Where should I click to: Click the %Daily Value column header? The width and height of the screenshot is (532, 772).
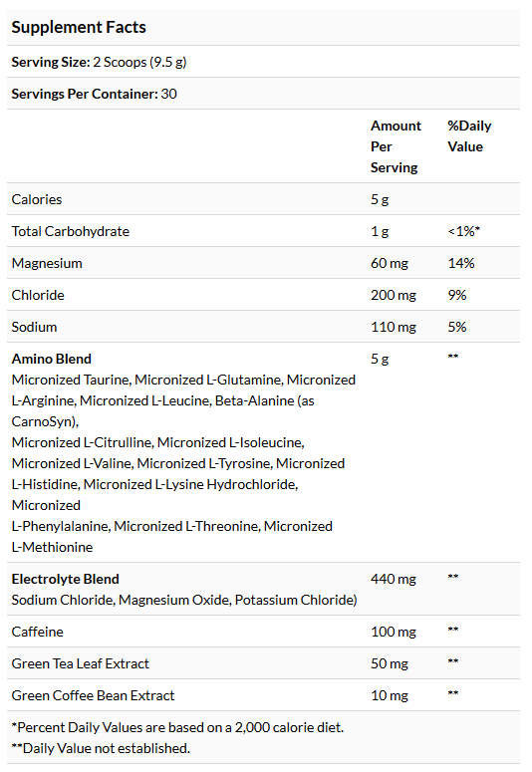tap(469, 136)
